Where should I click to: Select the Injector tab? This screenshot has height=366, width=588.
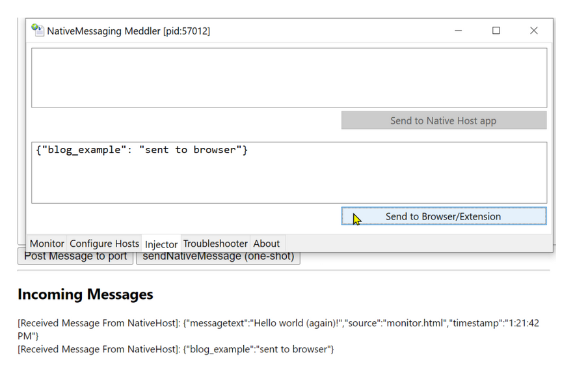[x=161, y=244]
